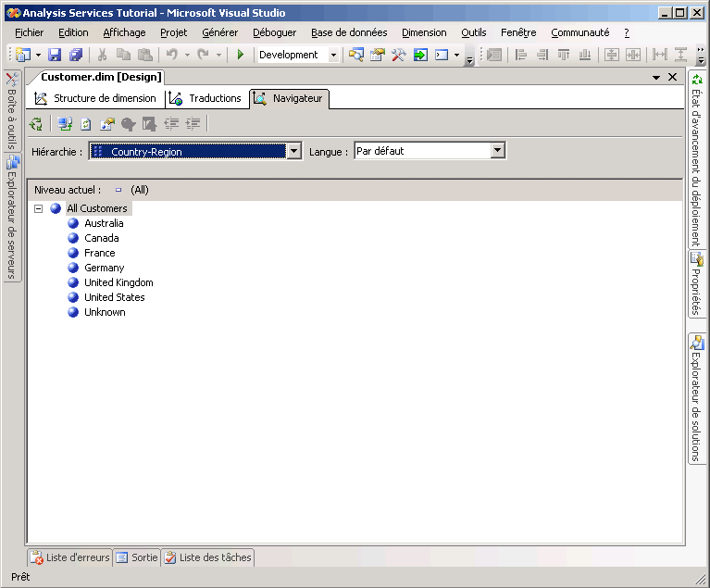Click the new project icon
Image resolution: width=710 pixels, height=588 pixels.
coord(23,55)
